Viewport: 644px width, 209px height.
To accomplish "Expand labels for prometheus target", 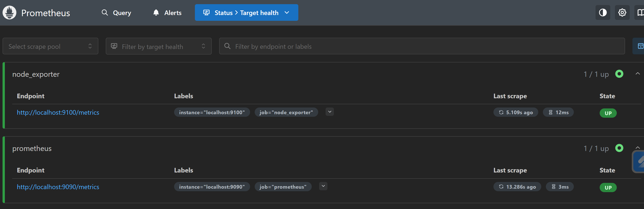I will pos(323,186).
